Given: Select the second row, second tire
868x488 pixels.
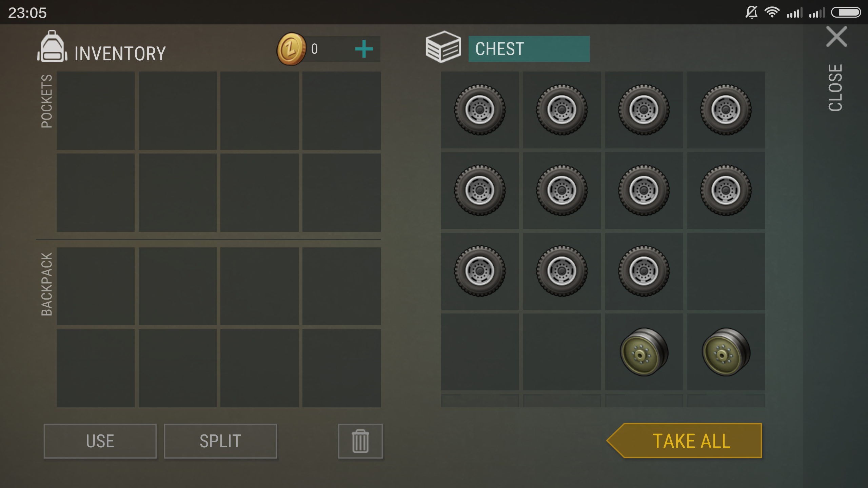Looking at the screenshot, I should pyautogui.click(x=562, y=190).
